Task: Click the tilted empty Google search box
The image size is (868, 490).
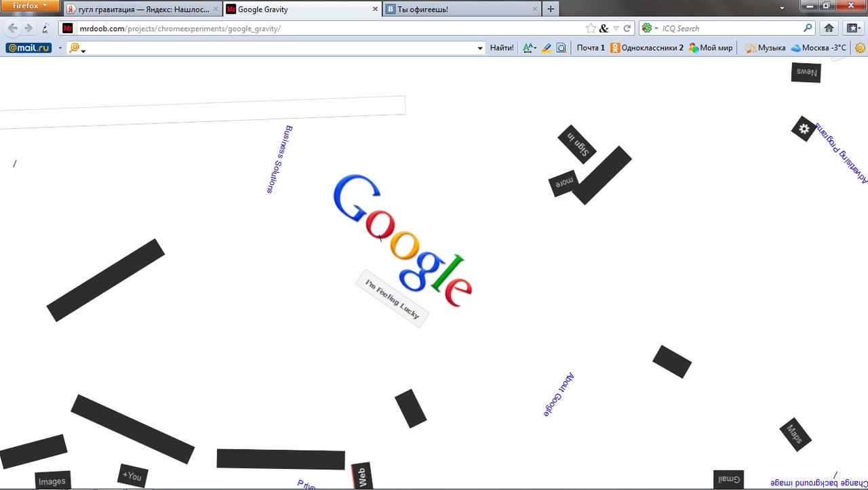Action: (203, 113)
